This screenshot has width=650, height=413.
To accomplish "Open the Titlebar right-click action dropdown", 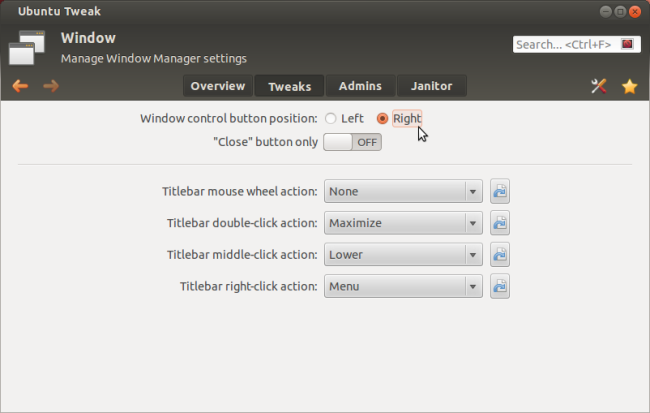I will pos(403,286).
